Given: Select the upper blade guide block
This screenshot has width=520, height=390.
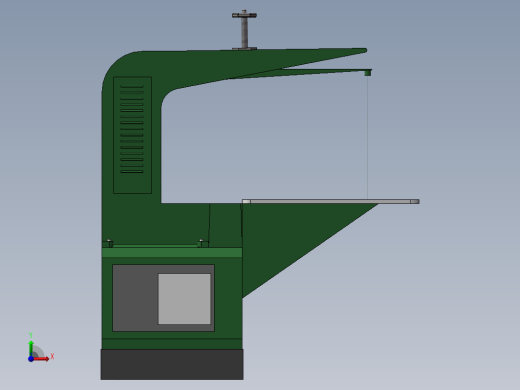Looking at the screenshot, I should point(368,73).
